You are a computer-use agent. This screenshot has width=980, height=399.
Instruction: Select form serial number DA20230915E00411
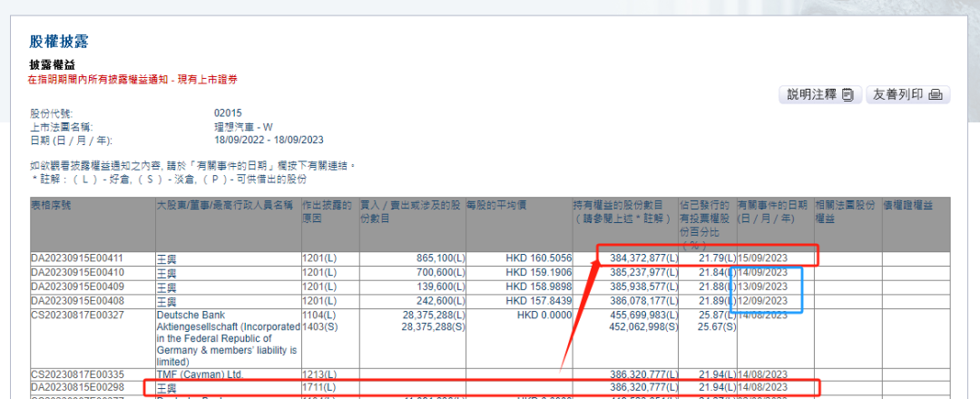pyautogui.click(x=77, y=258)
